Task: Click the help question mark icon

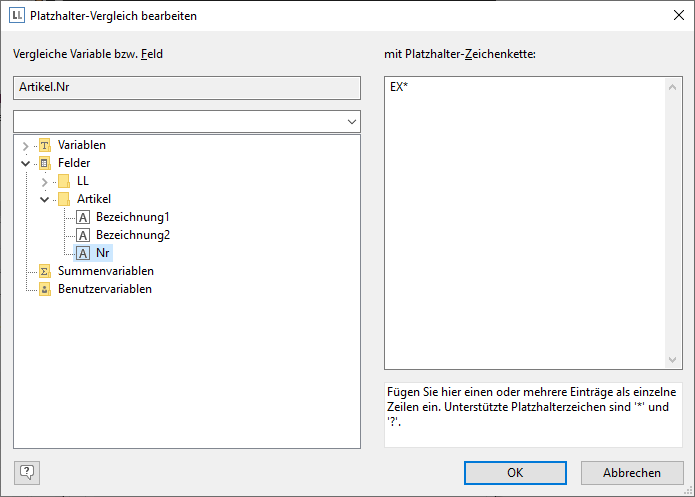Action: pyautogui.click(x=27, y=472)
